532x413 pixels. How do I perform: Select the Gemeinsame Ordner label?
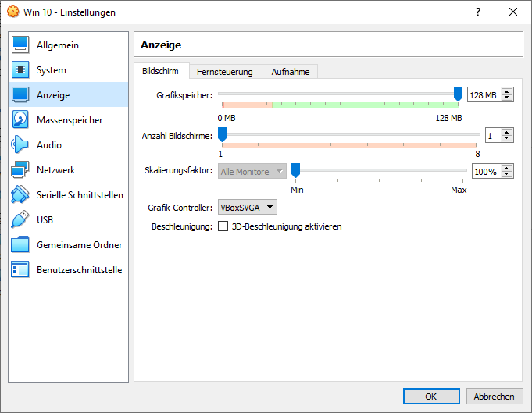79,245
